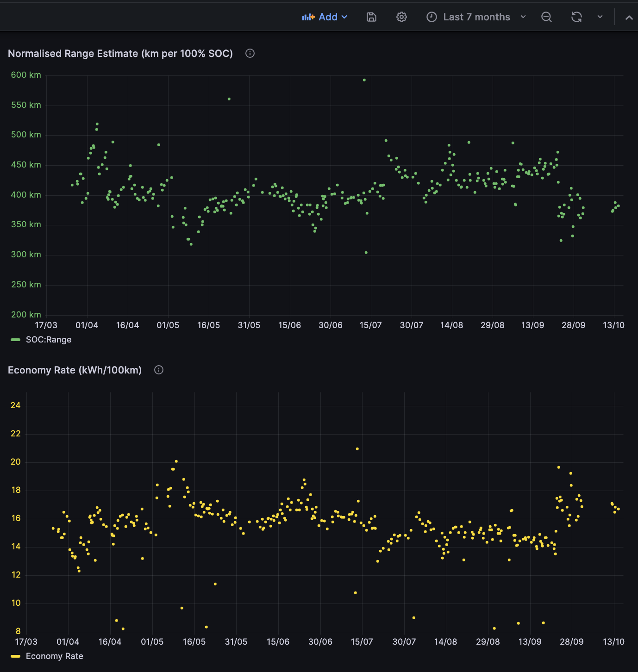Click the Economy Rate (kWh/100km) panel title
Screen dimensions: 638x672
click(x=75, y=370)
